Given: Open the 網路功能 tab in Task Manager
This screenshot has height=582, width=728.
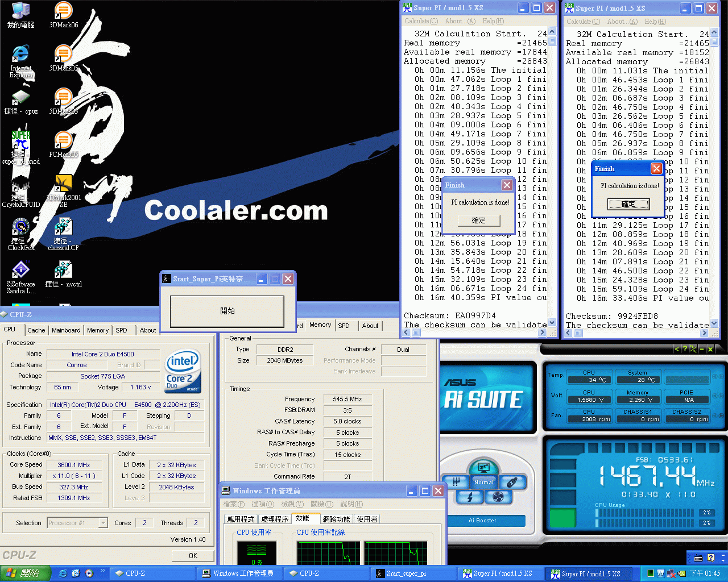Looking at the screenshot, I should coord(336,519).
